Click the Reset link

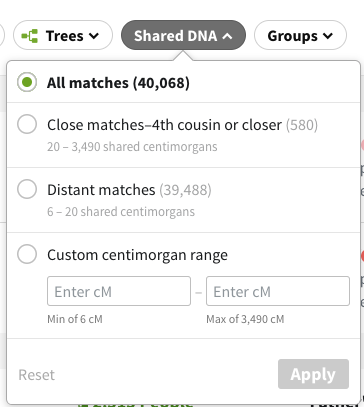click(36, 375)
